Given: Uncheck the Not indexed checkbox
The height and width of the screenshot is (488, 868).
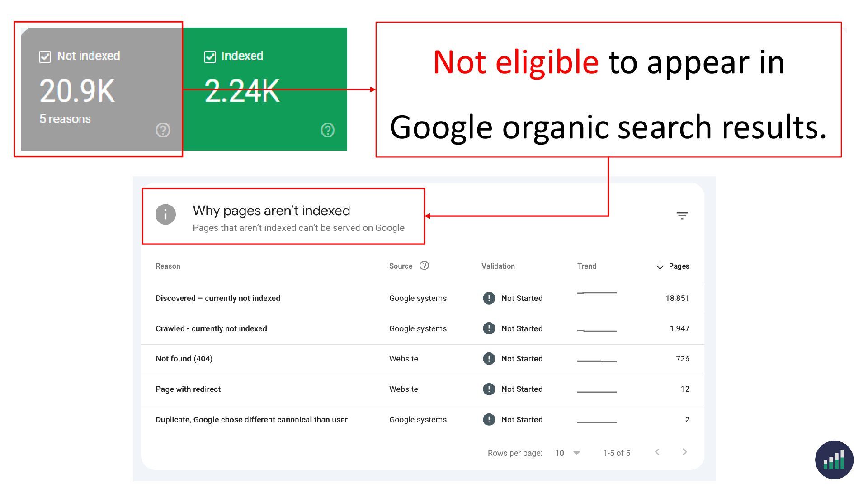Looking at the screenshot, I should pos(45,57).
